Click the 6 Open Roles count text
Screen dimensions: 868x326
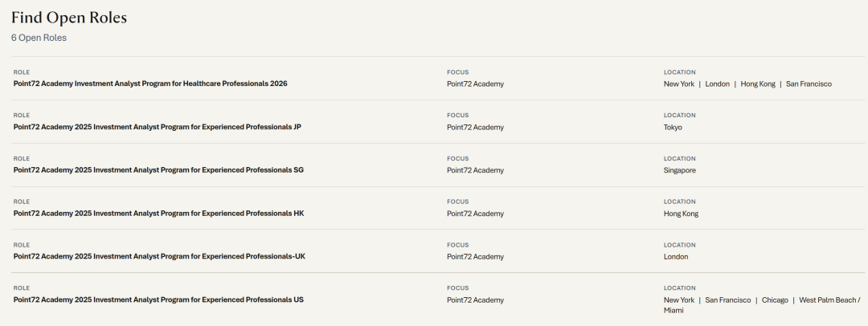(39, 38)
